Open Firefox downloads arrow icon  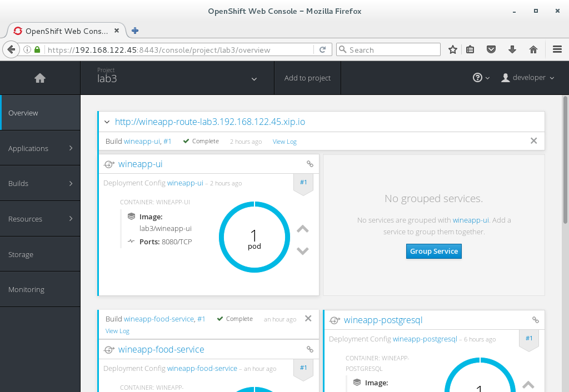[512, 49]
